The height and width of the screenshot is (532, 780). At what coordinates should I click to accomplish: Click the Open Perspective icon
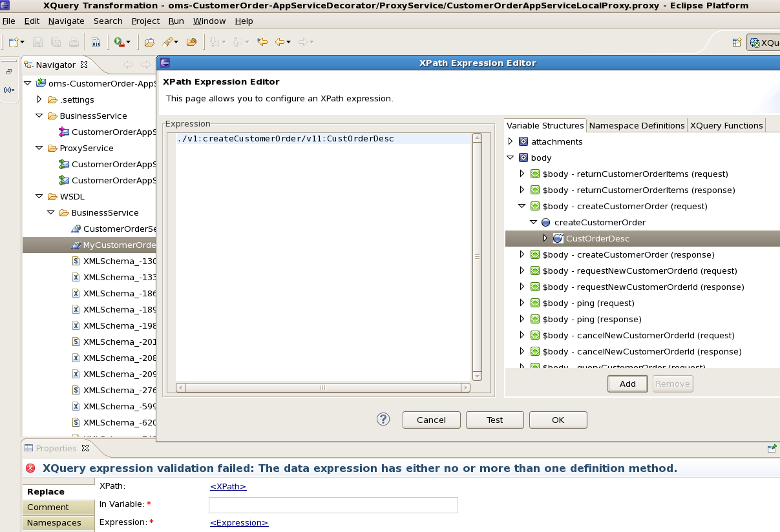(737, 43)
